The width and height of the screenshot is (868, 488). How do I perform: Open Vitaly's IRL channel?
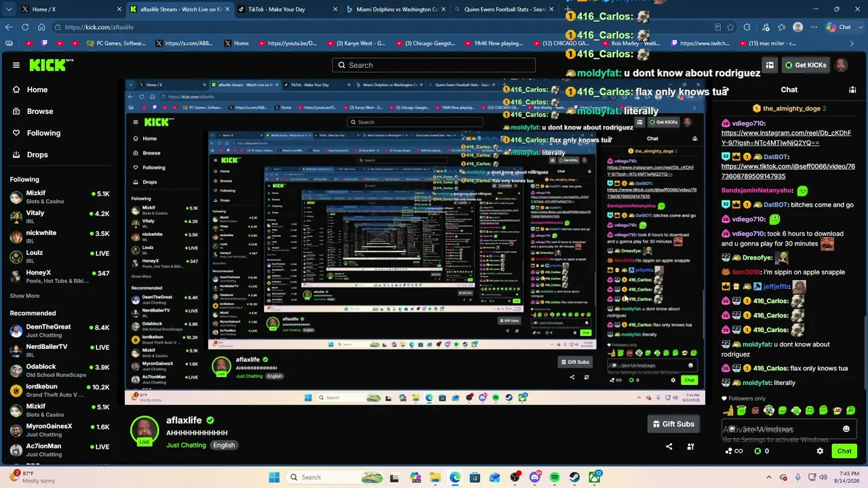60,216
